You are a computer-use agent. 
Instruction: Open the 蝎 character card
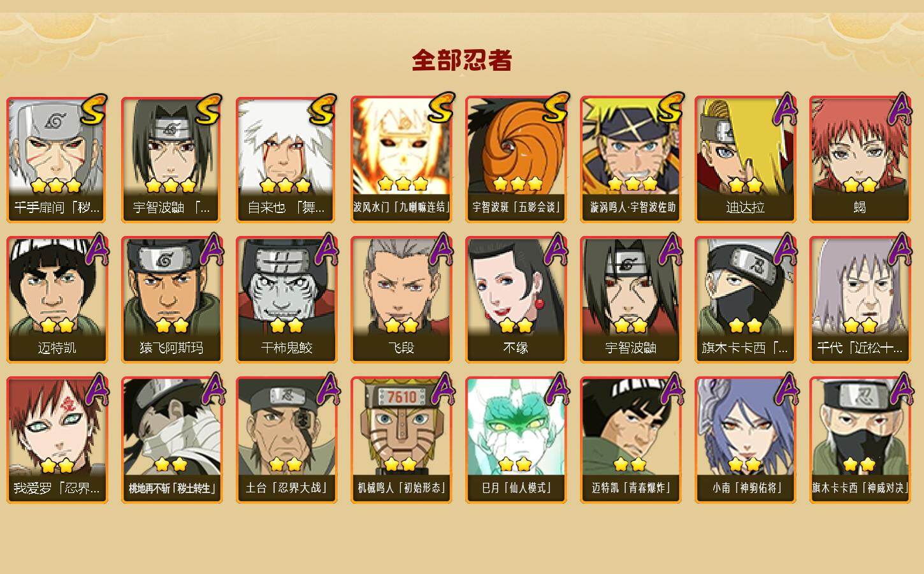tap(860, 159)
